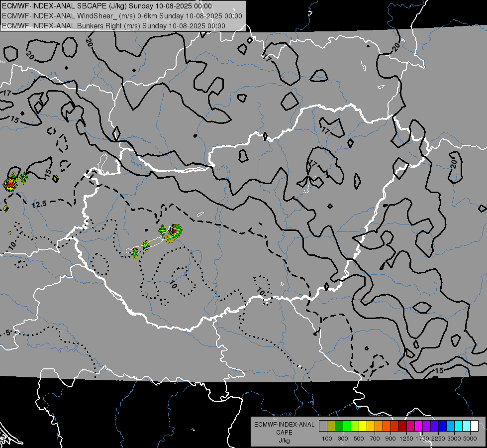Click the Bunkers Right title line
Image resolution: width=487 pixels, height=448 pixels.
pos(113,26)
